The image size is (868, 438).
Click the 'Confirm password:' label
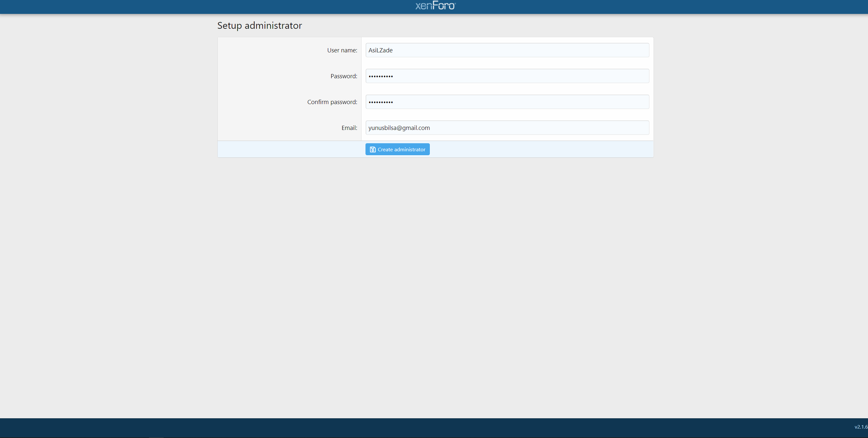tap(332, 102)
